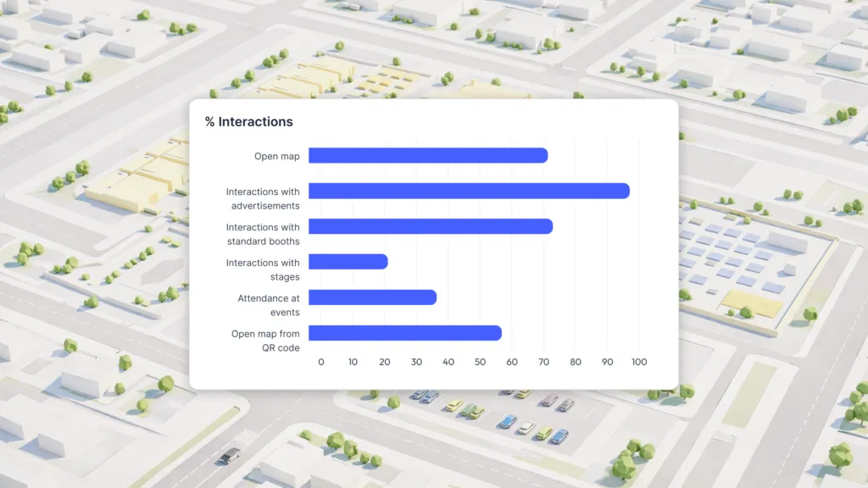Image resolution: width=868 pixels, height=488 pixels.
Task: Click the 20 axis tick label
Action: click(385, 363)
